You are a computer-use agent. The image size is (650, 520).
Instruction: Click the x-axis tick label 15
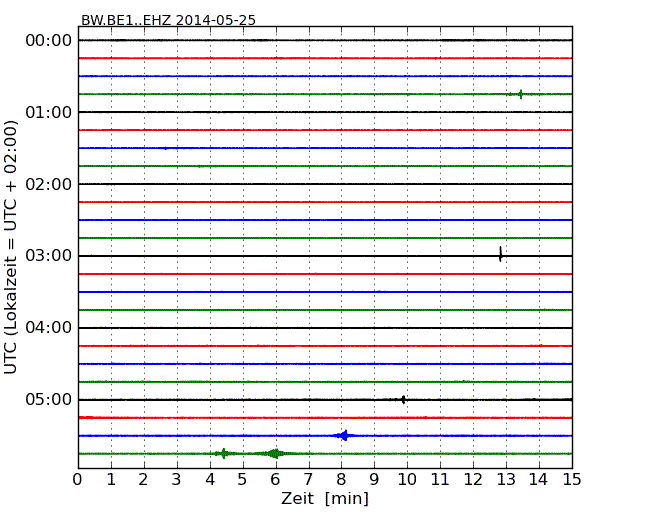pos(572,480)
